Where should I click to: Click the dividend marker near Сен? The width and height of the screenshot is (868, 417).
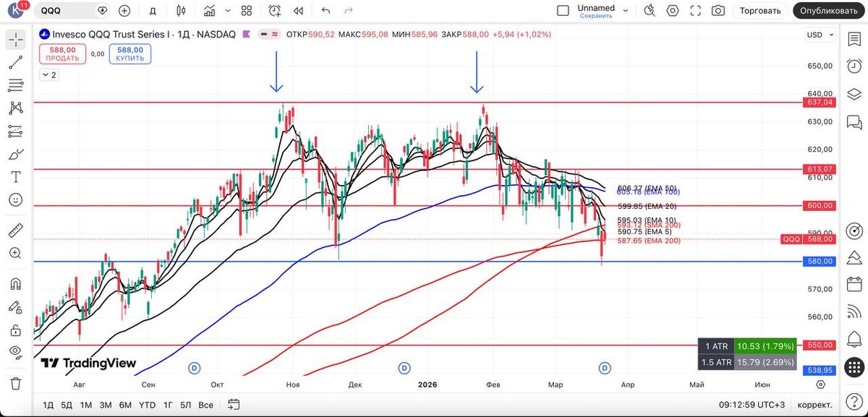(194, 369)
